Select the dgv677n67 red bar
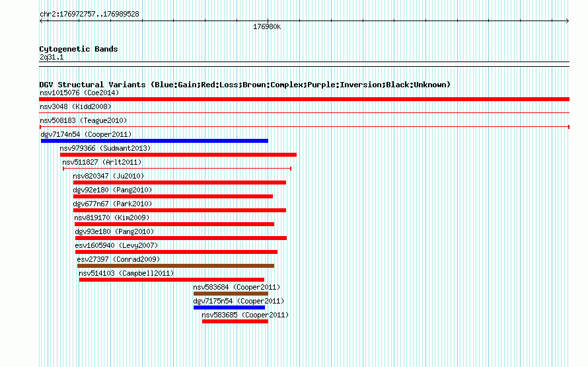 tap(180, 210)
